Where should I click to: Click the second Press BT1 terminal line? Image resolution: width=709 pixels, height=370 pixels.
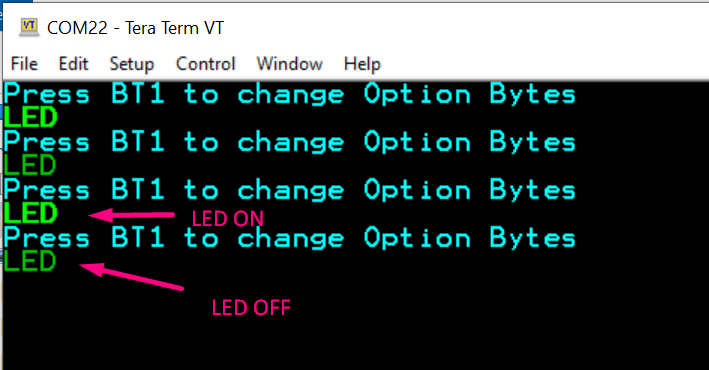point(290,142)
